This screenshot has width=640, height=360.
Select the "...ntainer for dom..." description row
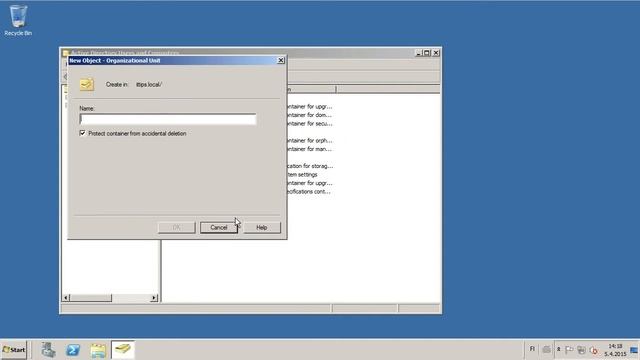coord(309,115)
